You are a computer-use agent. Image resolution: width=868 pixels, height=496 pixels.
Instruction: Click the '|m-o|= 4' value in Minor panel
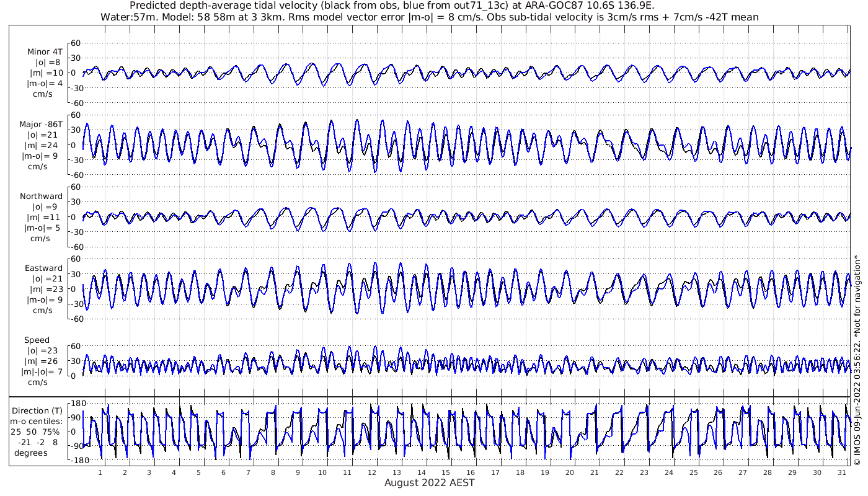(x=45, y=84)
